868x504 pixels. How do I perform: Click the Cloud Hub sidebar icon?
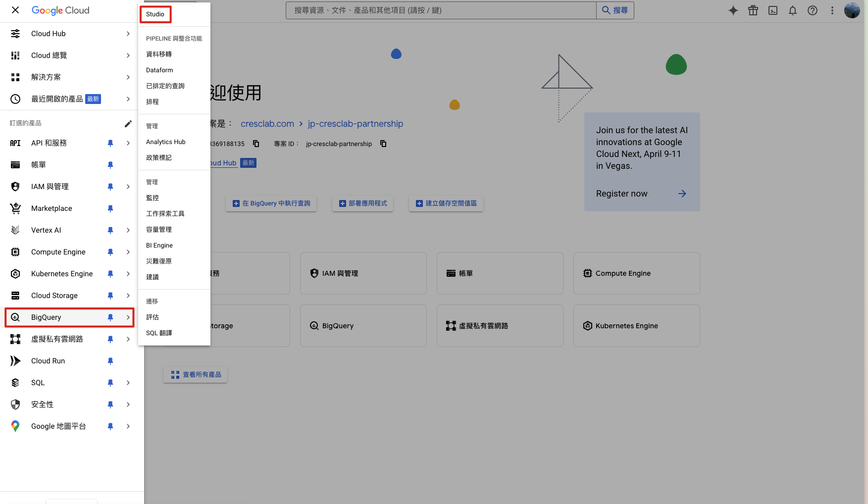coord(15,34)
